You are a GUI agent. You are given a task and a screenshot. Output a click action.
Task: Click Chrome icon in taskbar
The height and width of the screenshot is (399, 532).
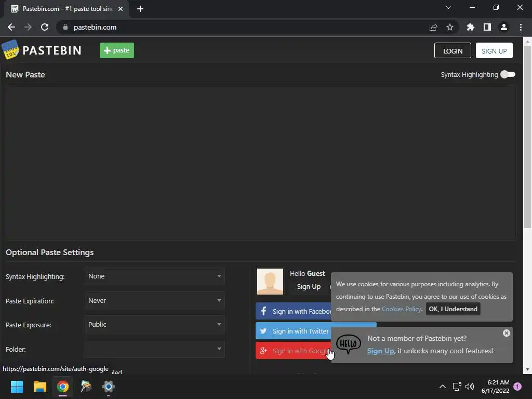pyautogui.click(x=63, y=387)
